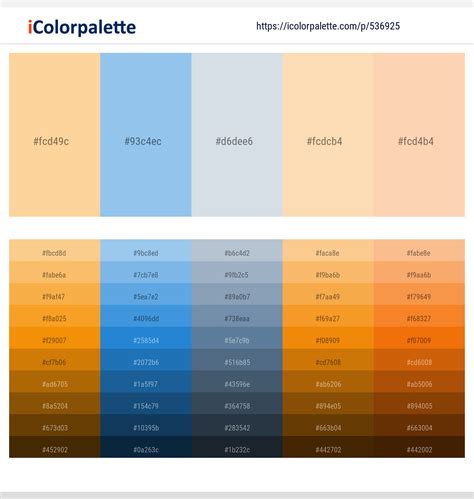Viewport: 474px width, 499px height.
Task: Select the large #93c4ec blue swatch
Action: coord(146,135)
